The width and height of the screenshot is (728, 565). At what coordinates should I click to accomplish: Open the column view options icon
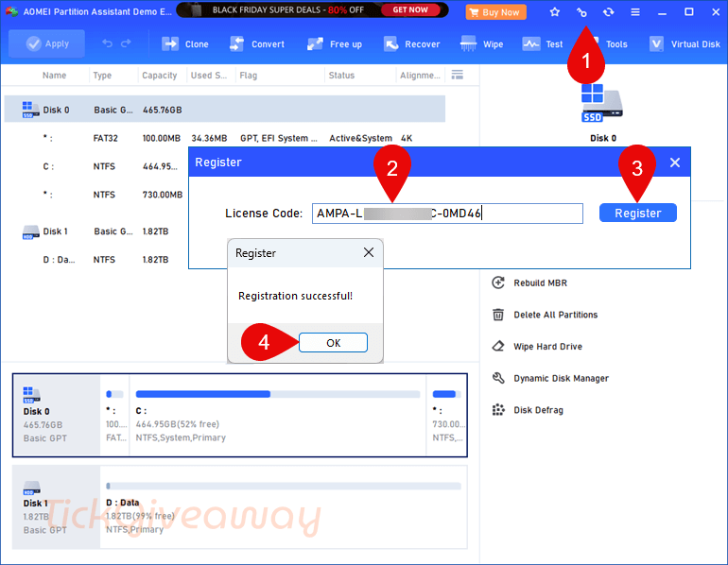[458, 75]
